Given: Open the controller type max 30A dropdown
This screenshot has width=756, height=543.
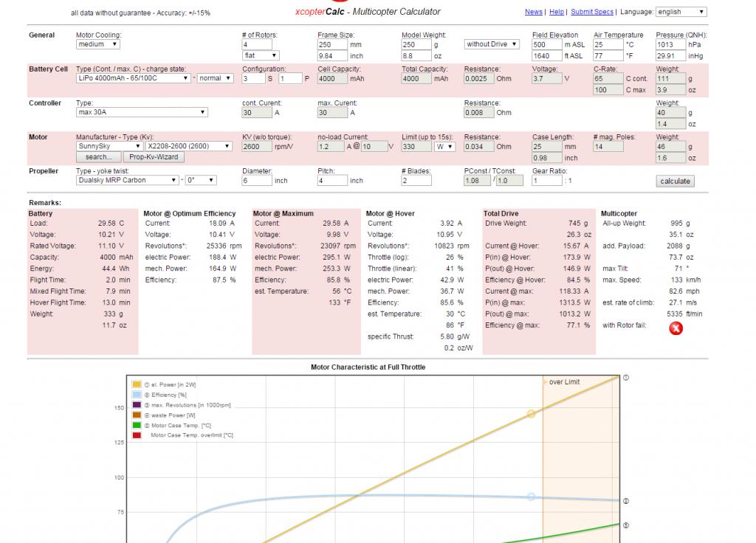Looking at the screenshot, I should [x=142, y=112].
